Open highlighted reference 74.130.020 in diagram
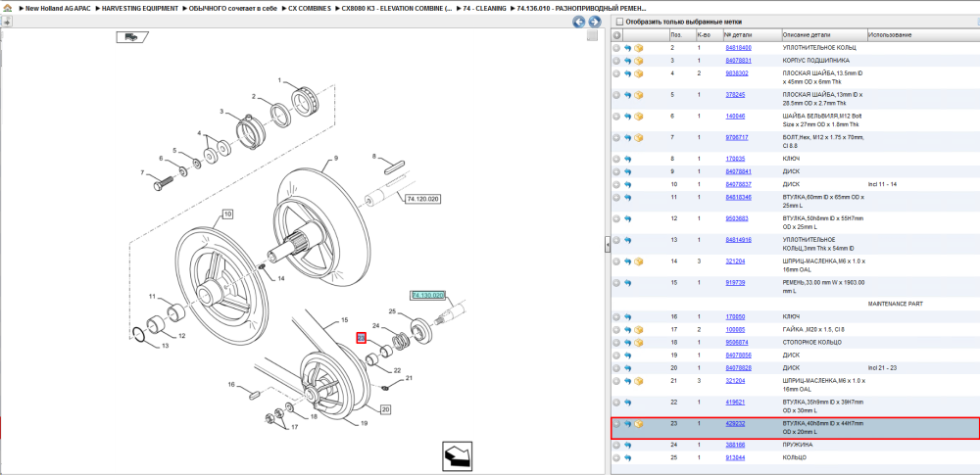Image resolution: width=980 pixels, height=475 pixels. pyautogui.click(x=427, y=295)
